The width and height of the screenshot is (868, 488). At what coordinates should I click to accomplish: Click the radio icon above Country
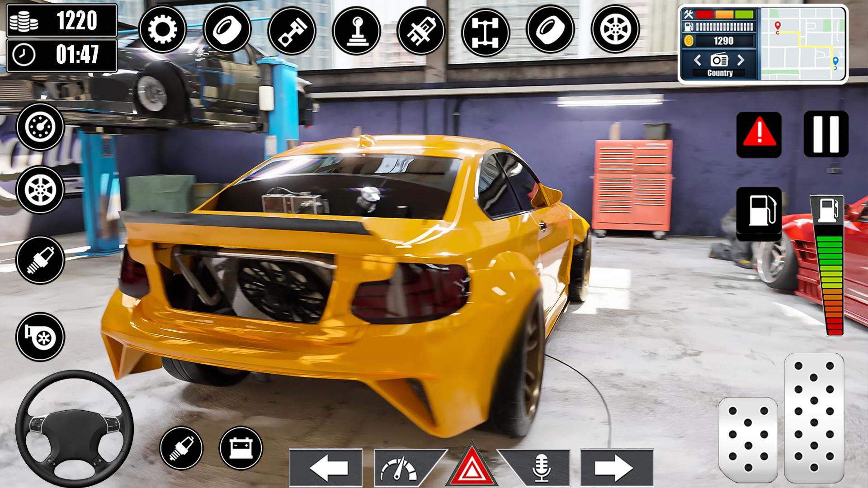(x=719, y=60)
